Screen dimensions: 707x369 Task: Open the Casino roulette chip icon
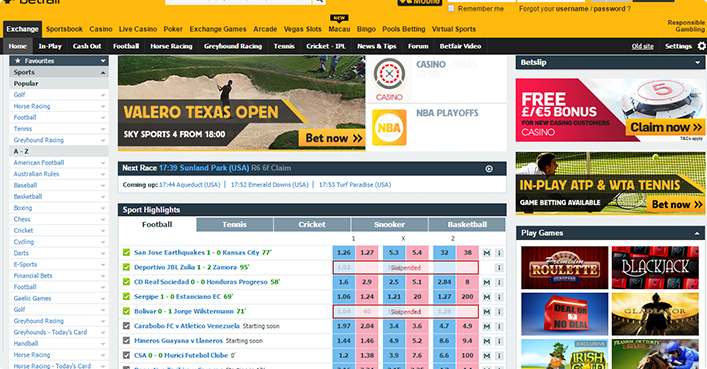[x=389, y=74]
